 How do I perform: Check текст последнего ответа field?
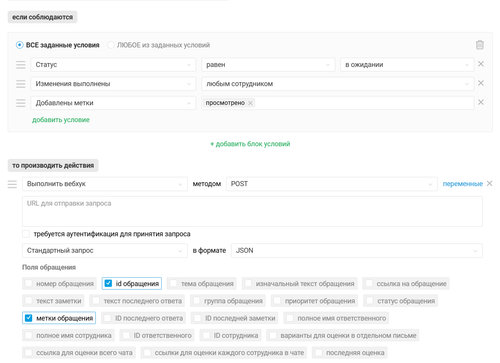[96, 301]
